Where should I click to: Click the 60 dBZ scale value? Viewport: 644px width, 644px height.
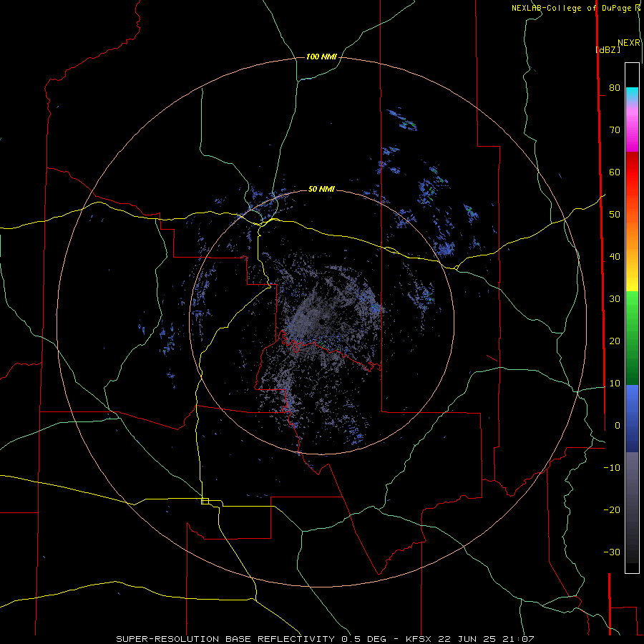[x=615, y=172]
